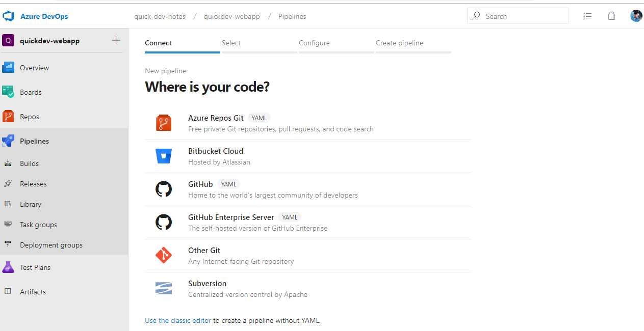Open the marketplace shopping bag icon
The width and height of the screenshot is (644, 331).
pos(611,16)
